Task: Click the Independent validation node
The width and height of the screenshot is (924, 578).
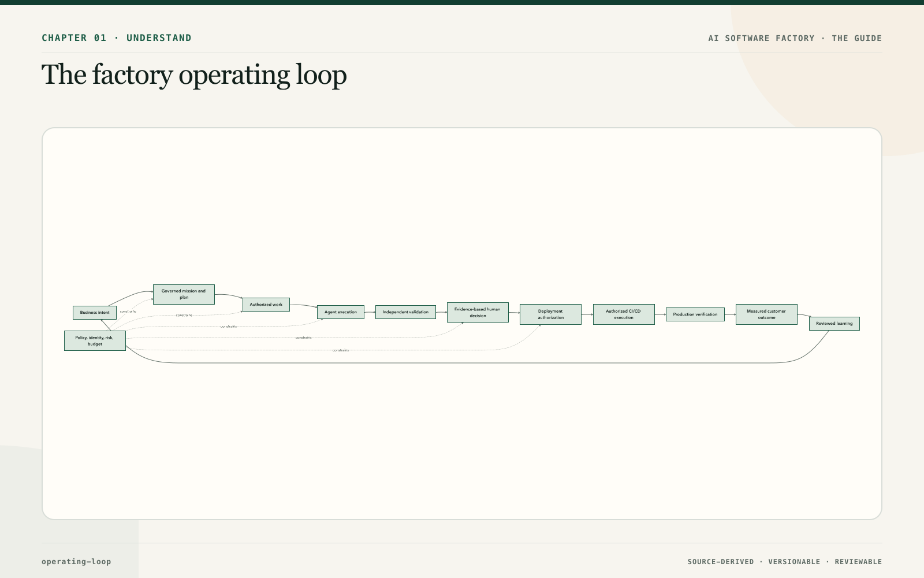Action: pyautogui.click(x=405, y=312)
